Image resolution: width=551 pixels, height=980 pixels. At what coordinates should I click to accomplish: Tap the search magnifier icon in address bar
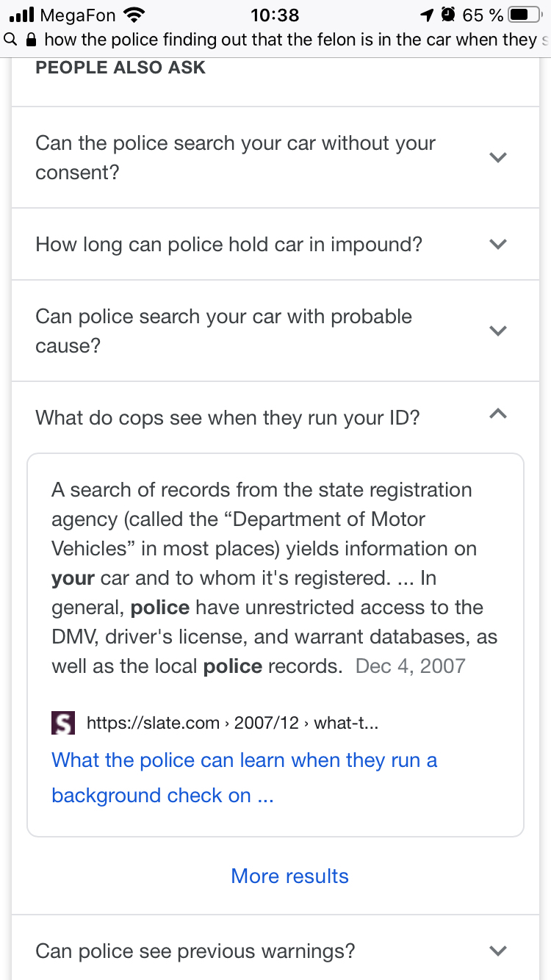point(10,40)
